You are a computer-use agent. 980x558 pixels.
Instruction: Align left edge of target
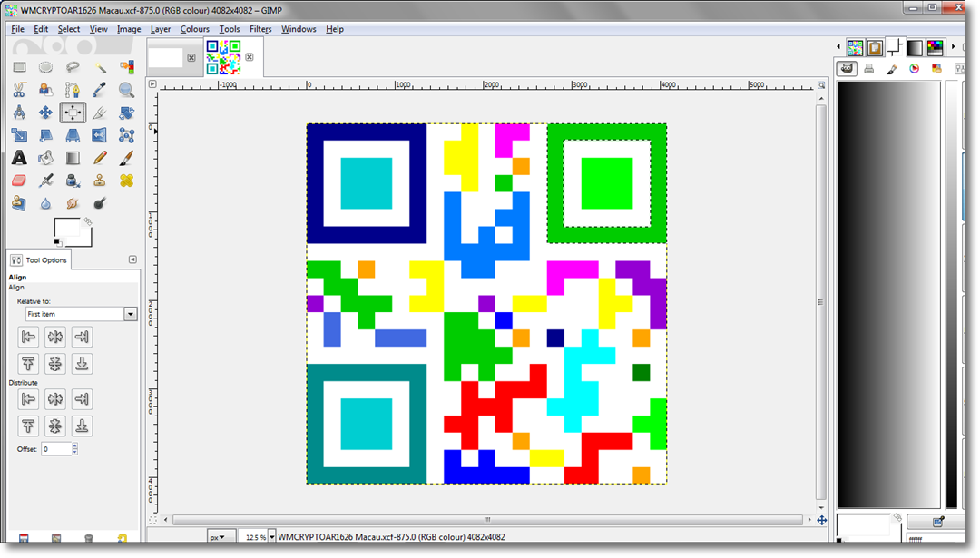click(x=28, y=337)
